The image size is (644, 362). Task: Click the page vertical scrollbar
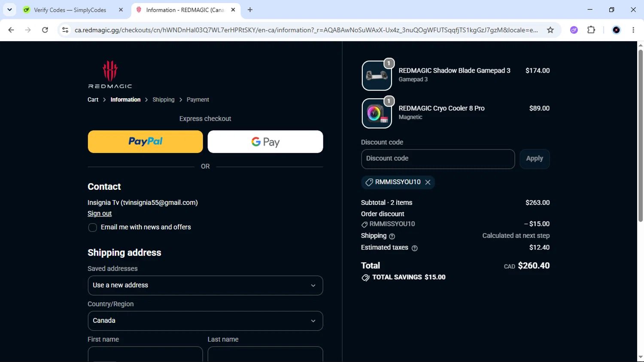(x=640, y=136)
